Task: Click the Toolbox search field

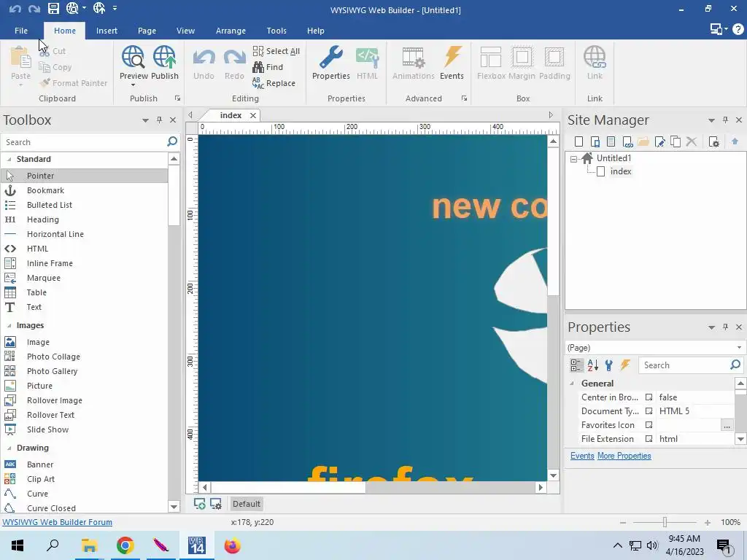Action: (85, 142)
